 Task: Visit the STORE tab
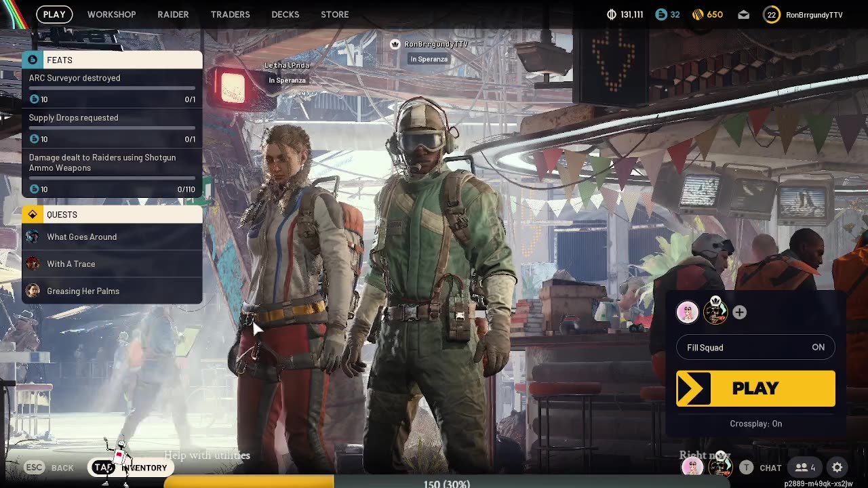point(334,14)
